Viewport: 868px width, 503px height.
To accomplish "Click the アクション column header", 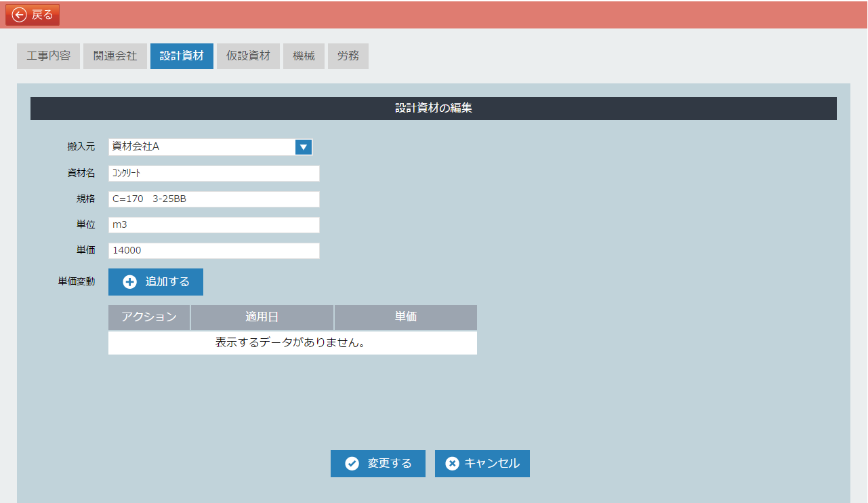I will click(x=149, y=317).
